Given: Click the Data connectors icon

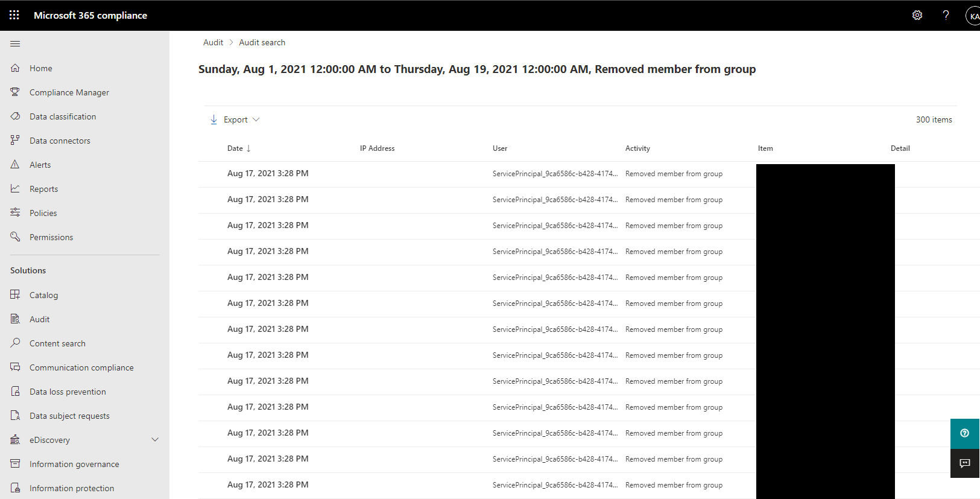Looking at the screenshot, I should (x=15, y=141).
